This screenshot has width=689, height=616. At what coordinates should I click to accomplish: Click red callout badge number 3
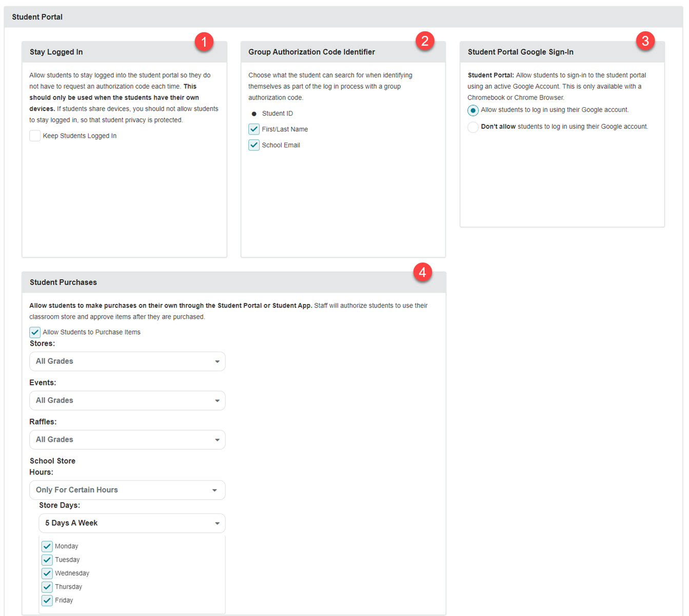click(x=645, y=41)
